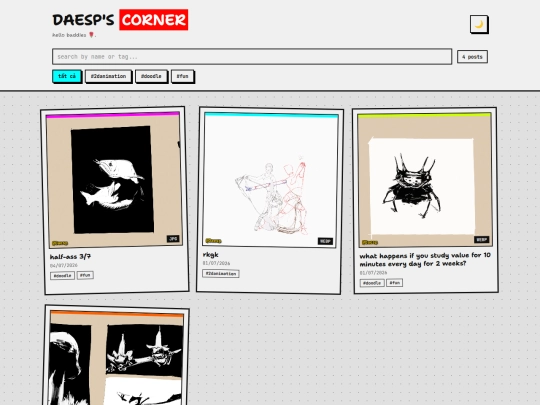Click the 'half-ass 3/7' post title
Image resolution: width=540 pixels, height=405 pixels.
coord(70,257)
